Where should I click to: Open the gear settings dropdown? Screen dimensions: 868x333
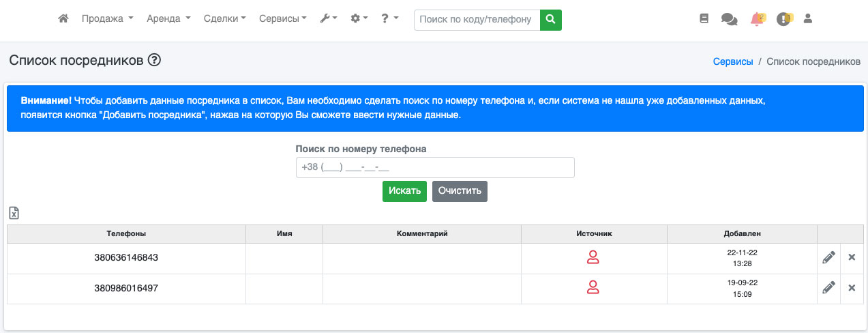(359, 19)
